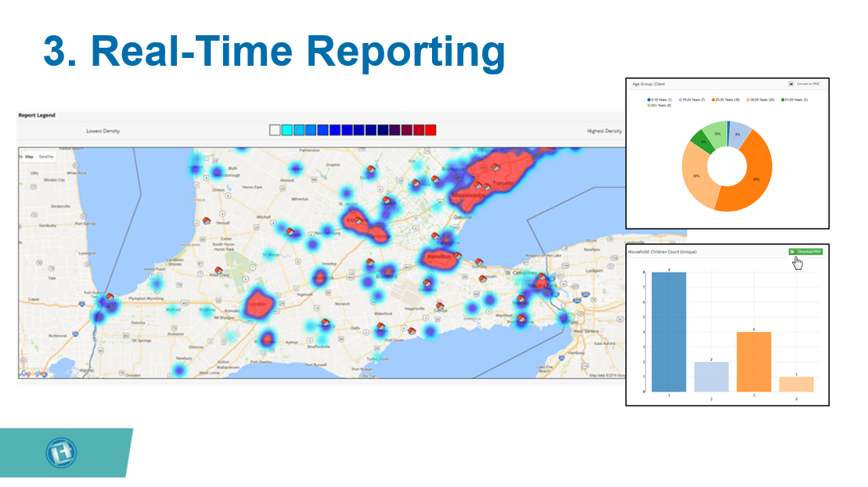Click the image icon on Download PNG button

click(793, 252)
